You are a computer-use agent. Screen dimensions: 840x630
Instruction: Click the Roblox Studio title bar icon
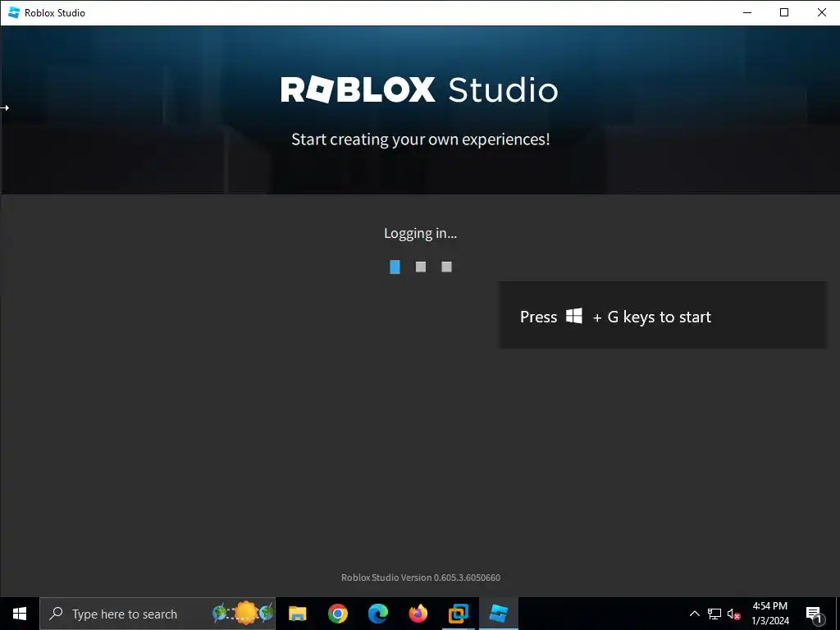[14, 12]
